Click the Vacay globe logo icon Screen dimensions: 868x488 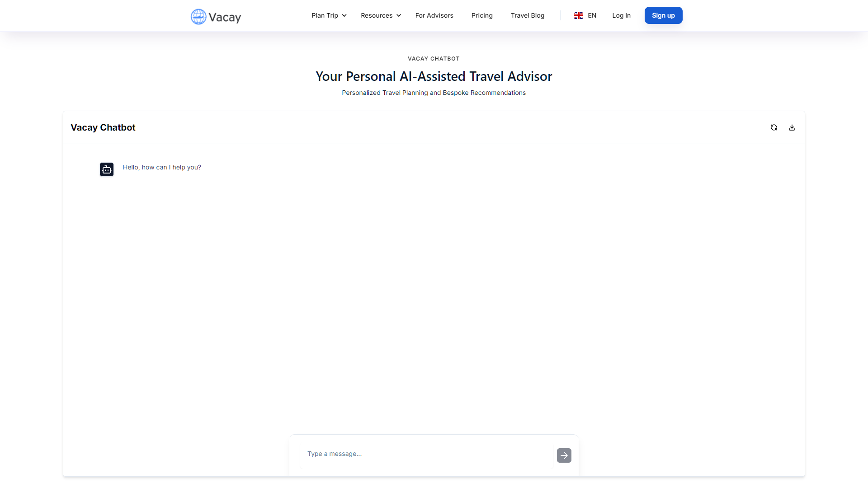(198, 17)
